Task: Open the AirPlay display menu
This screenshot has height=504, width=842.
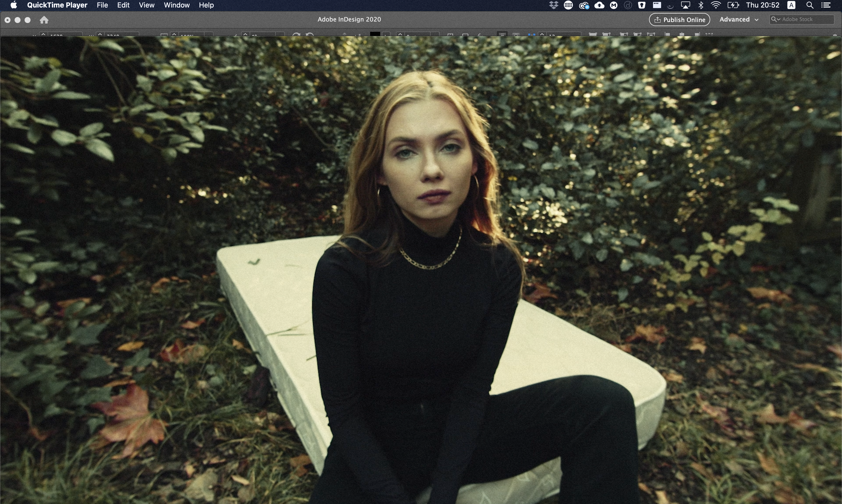Action: (x=685, y=5)
